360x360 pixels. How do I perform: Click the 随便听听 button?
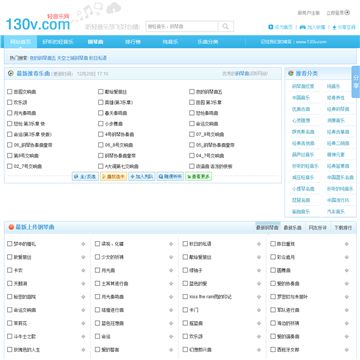tap(170, 177)
